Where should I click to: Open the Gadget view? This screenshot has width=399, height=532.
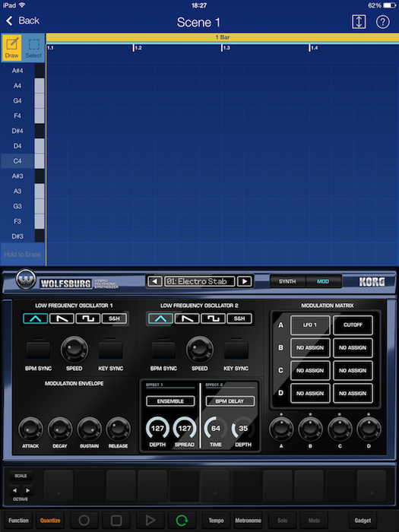(363, 521)
